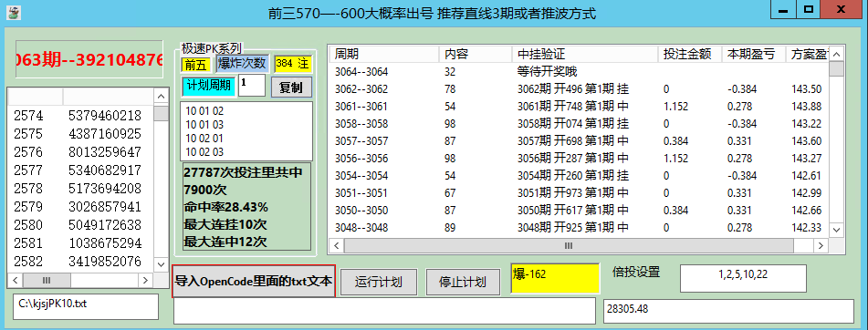868x330 pixels.
Task: Select the 3058--3058 row
Action: point(579,123)
